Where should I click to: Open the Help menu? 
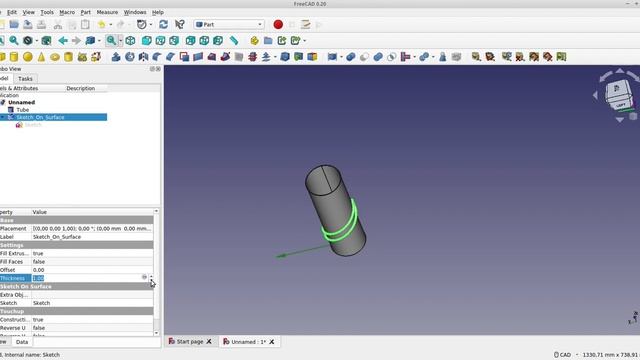pyautogui.click(x=158, y=12)
